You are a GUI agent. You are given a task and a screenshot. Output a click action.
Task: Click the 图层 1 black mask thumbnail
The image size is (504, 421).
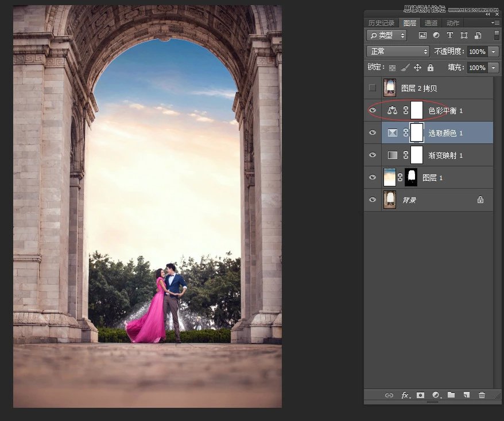pyautogui.click(x=411, y=177)
